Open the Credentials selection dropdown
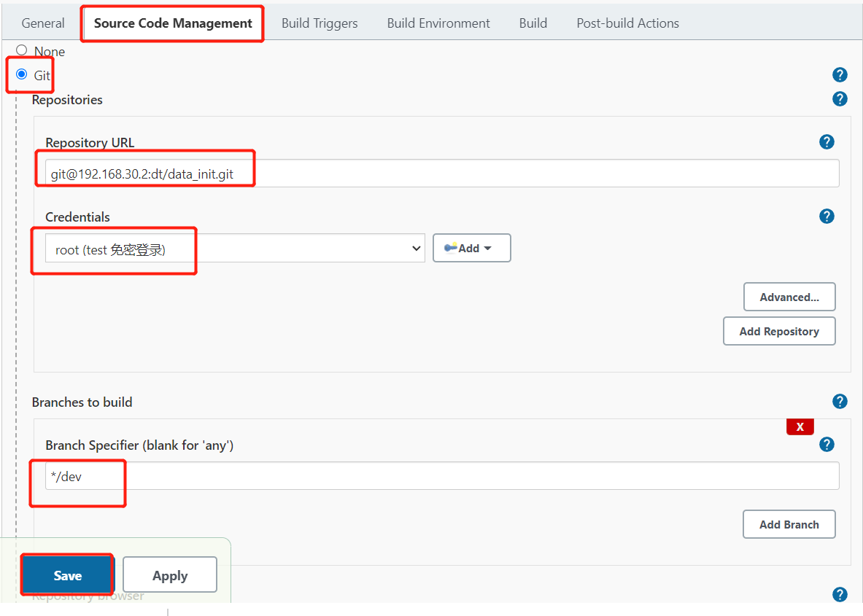The width and height of the screenshot is (863, 616). (x=233, y=248)
